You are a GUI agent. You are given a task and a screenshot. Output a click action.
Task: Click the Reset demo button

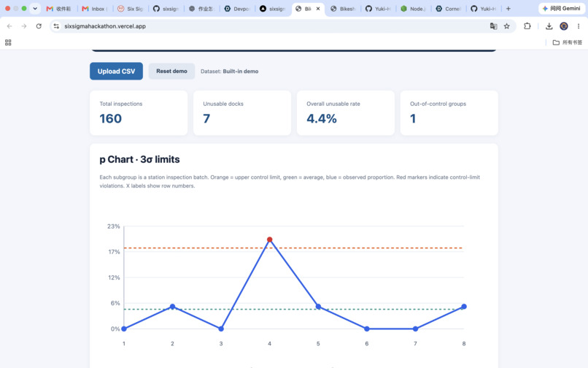click(x=171, y=71)
